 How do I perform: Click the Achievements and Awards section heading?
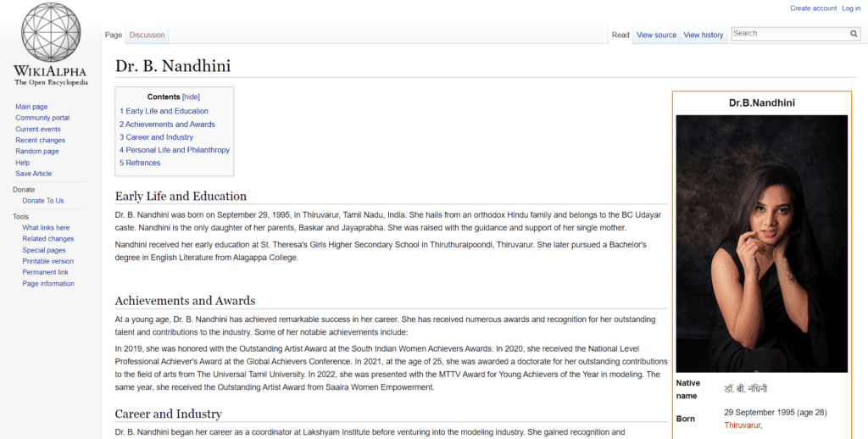[x=185, y=301]
